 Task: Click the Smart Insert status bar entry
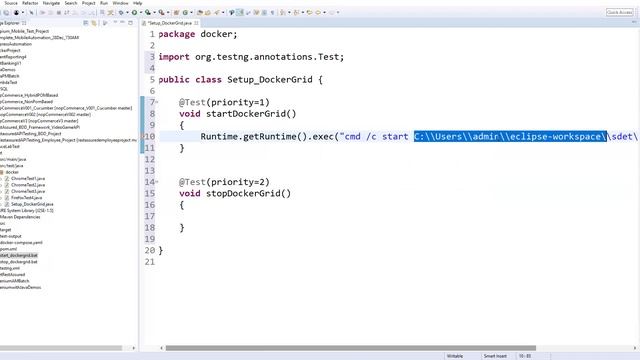[x=495, y=356]
